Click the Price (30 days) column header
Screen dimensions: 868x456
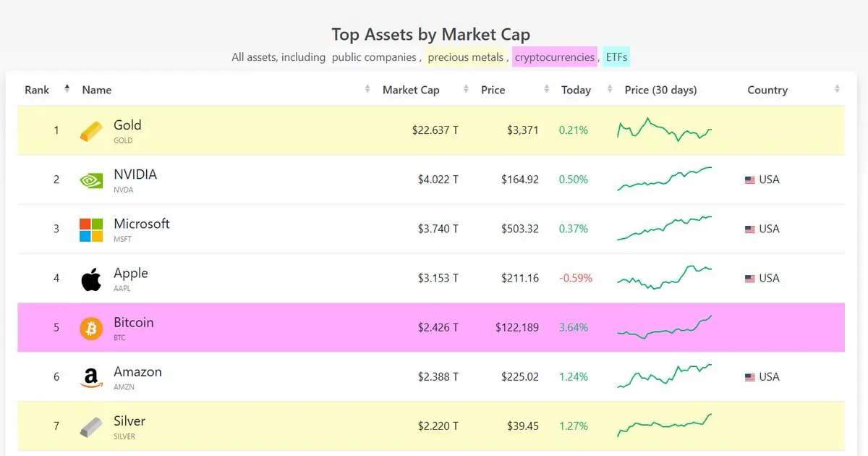coord(661,90)
